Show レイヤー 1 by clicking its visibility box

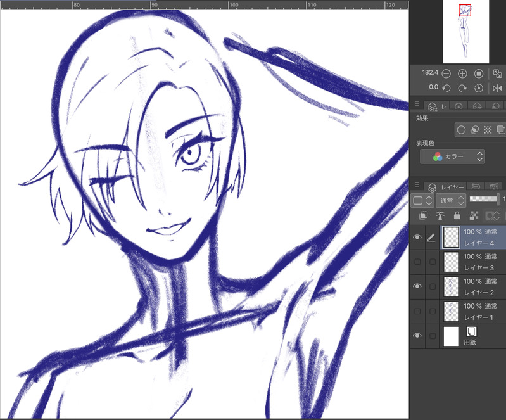coord(417,311)
